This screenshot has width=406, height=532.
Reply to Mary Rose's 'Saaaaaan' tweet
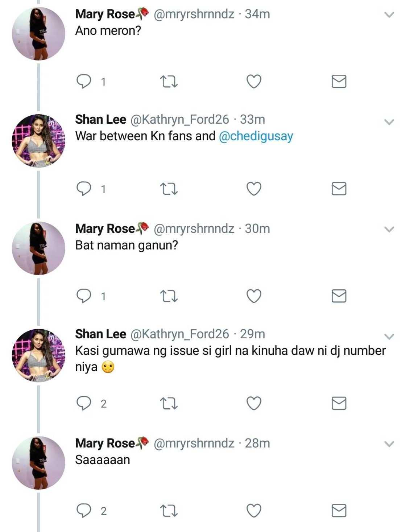click(x=84, y=511)
